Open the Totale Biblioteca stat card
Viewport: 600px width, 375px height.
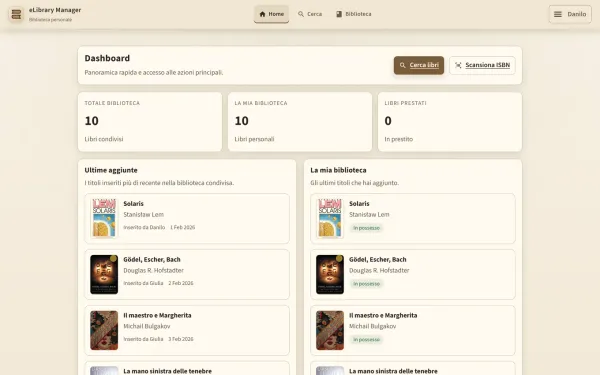click(150, 122)
